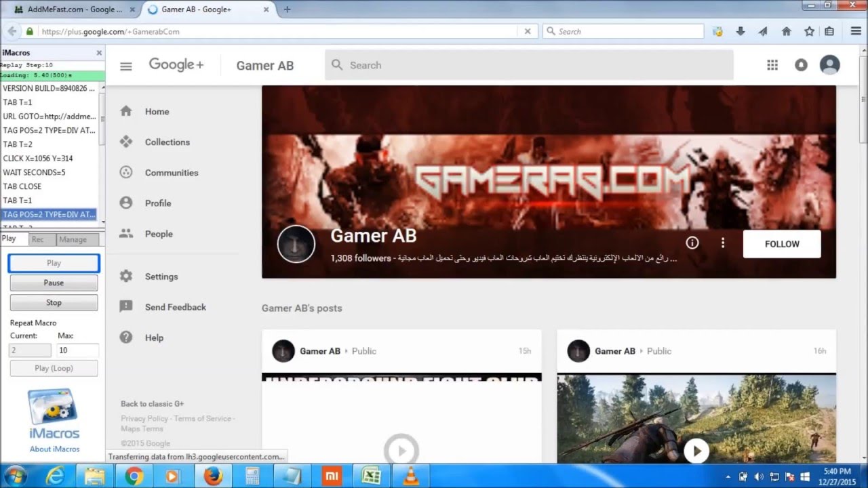Open the Google apps grid
The height and width of the screenshot is (488, 868).
click(772, 65)
